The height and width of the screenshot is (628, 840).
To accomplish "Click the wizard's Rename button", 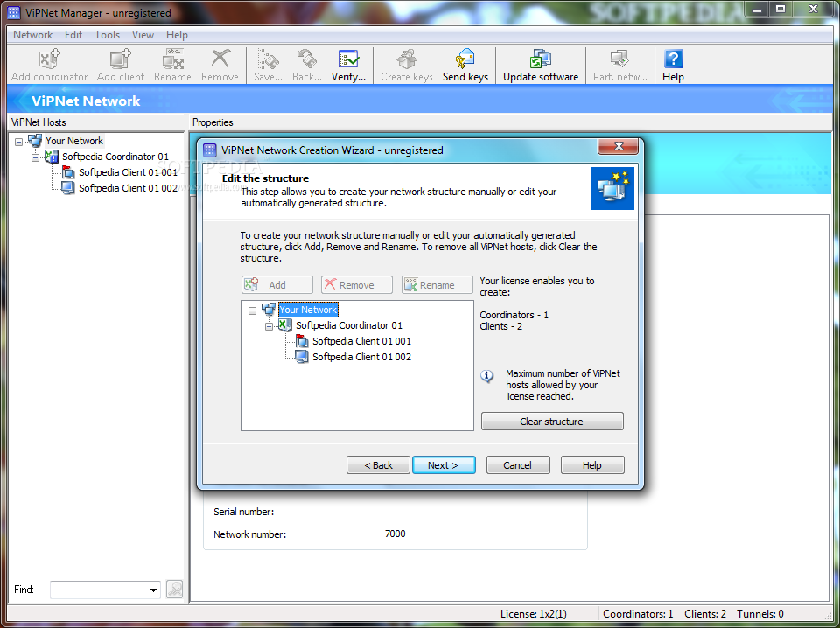I will coord(437,285).
